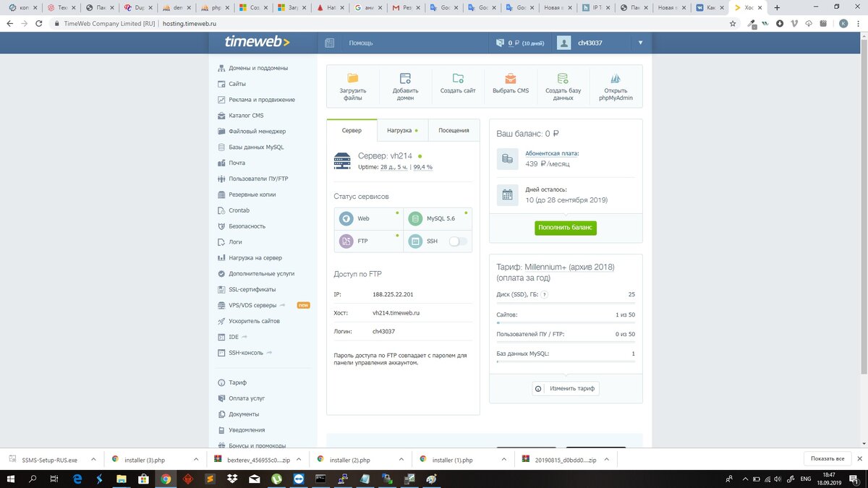Screen dimensions: 868x488
Task: Open Оплата услуг sidebar item
Action: [x=247, y=398]
